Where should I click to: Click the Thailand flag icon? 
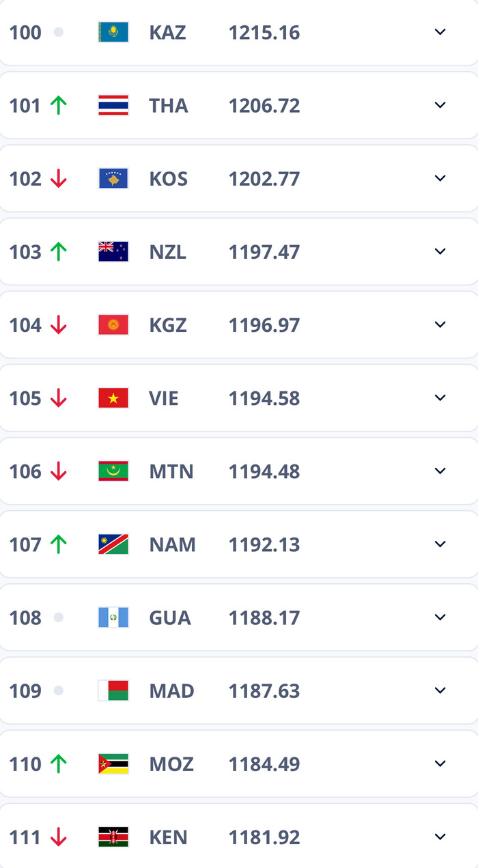pos(112,105)
